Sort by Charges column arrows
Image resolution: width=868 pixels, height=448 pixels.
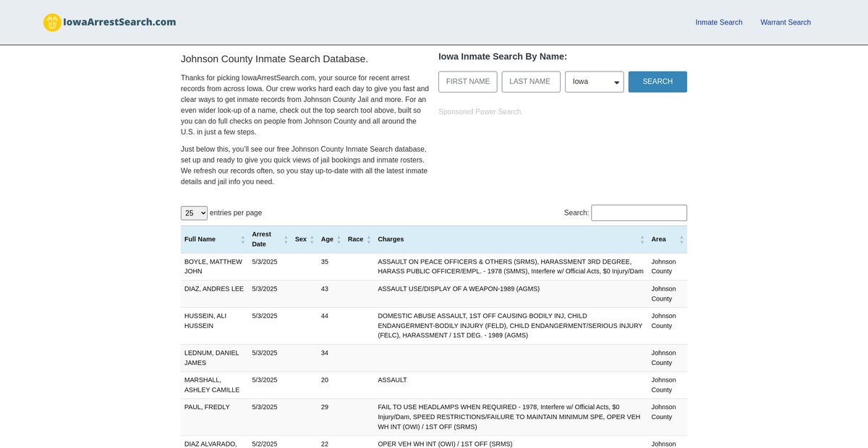point(642,239)
